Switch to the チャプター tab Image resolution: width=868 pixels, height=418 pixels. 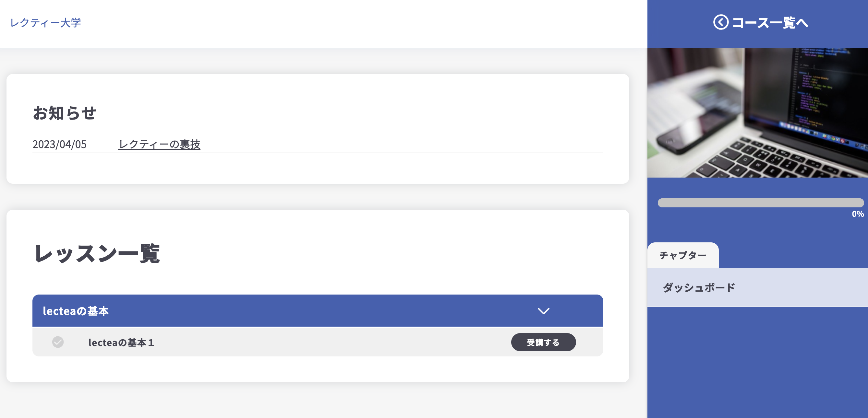coord(683,255)
